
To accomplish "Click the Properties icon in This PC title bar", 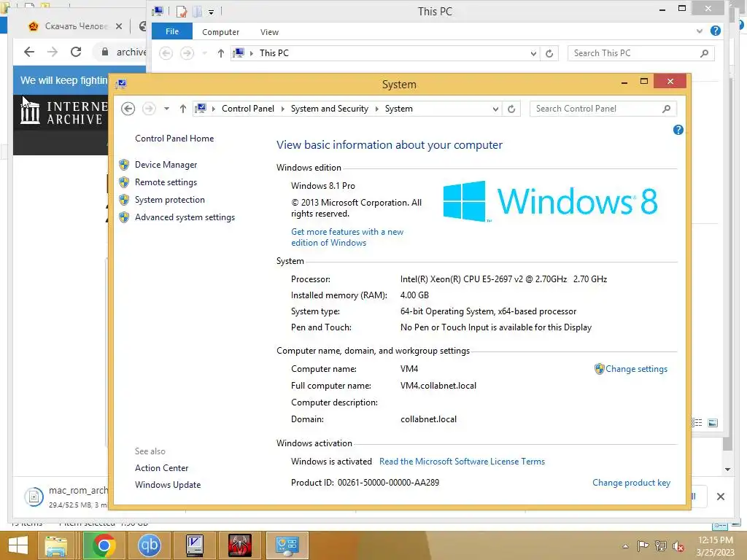I will [x=182, y=12].
